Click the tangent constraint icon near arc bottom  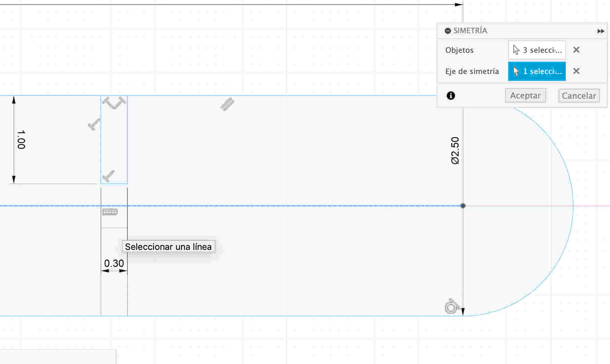[x=452, y=306]
